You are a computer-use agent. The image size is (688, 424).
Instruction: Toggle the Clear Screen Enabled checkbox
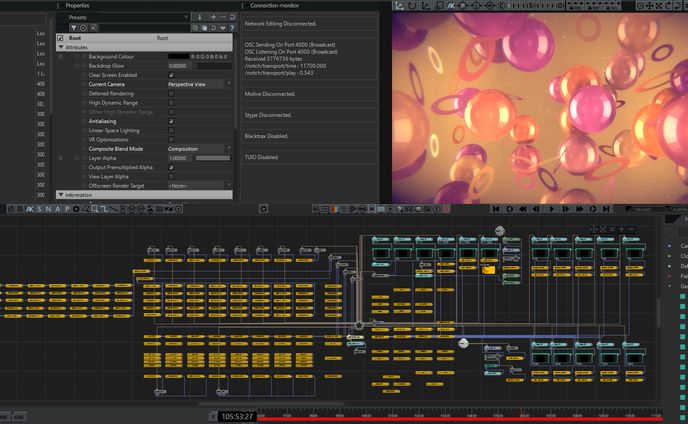(x=171, y=75)
